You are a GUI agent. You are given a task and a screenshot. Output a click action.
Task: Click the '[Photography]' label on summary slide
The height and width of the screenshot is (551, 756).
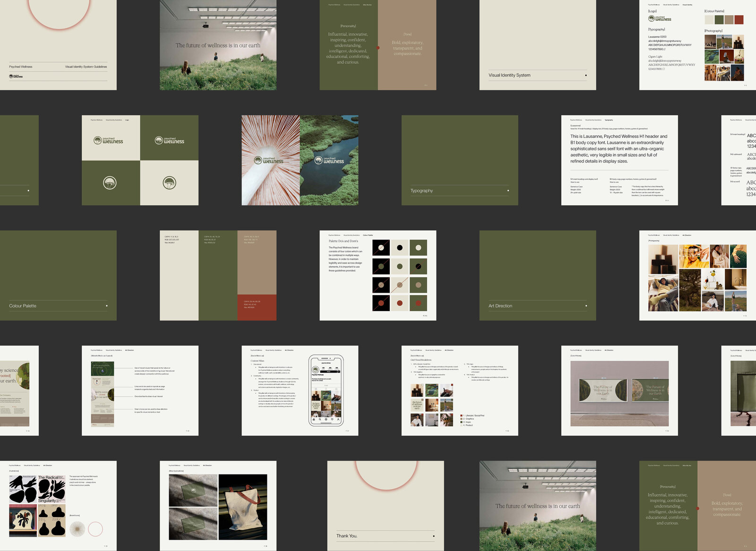pyautogui.click(x=713, y=31)
